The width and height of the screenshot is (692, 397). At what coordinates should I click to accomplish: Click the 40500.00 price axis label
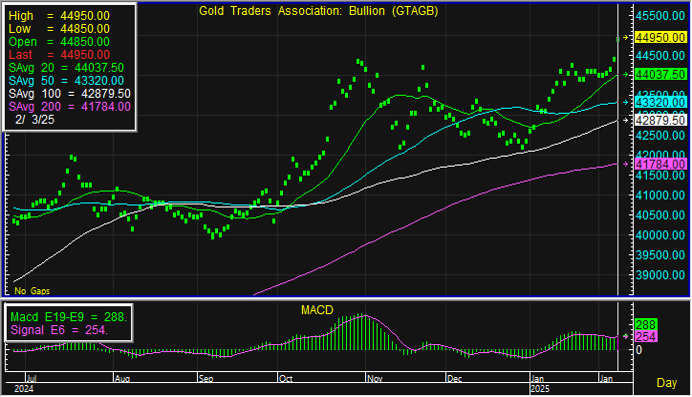pos(660,215)
